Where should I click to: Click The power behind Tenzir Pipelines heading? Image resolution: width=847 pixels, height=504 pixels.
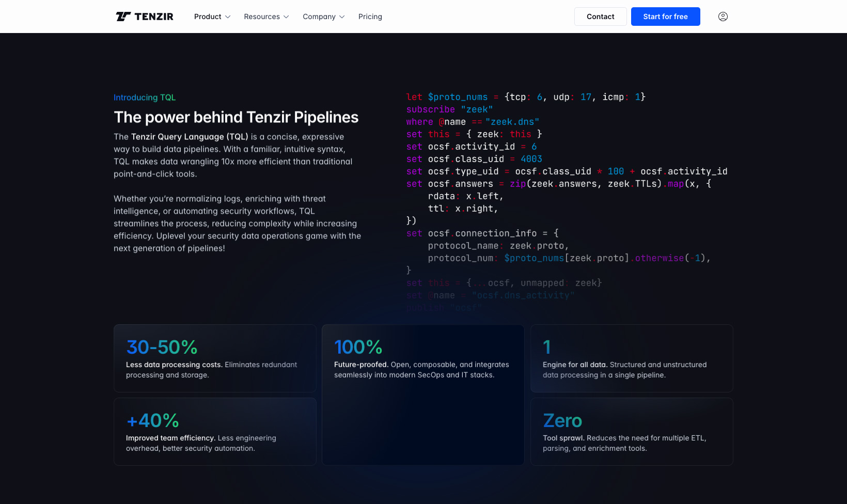[236, 117]
